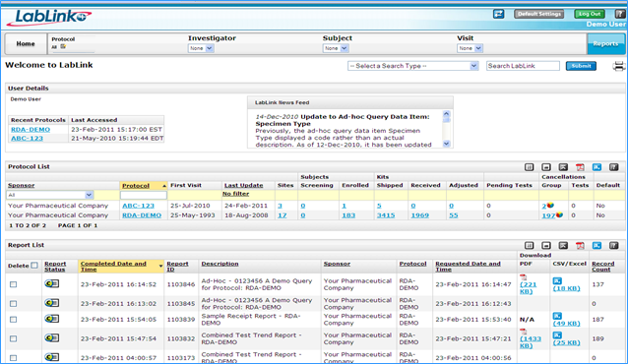Open ABC-123 in Recent Protocols

pyautogui.click(x=27, y=138)
